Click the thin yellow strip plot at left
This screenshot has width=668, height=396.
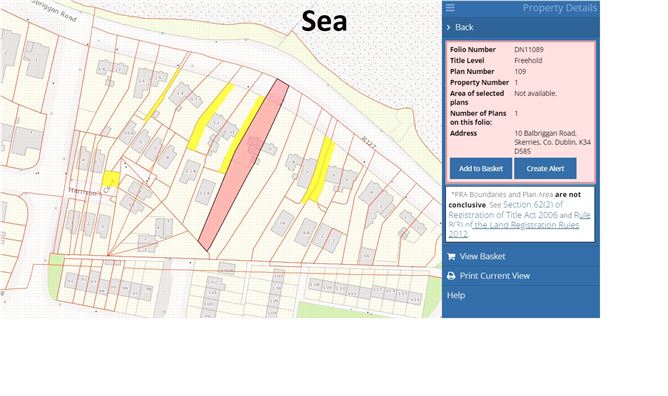[162, 95]
